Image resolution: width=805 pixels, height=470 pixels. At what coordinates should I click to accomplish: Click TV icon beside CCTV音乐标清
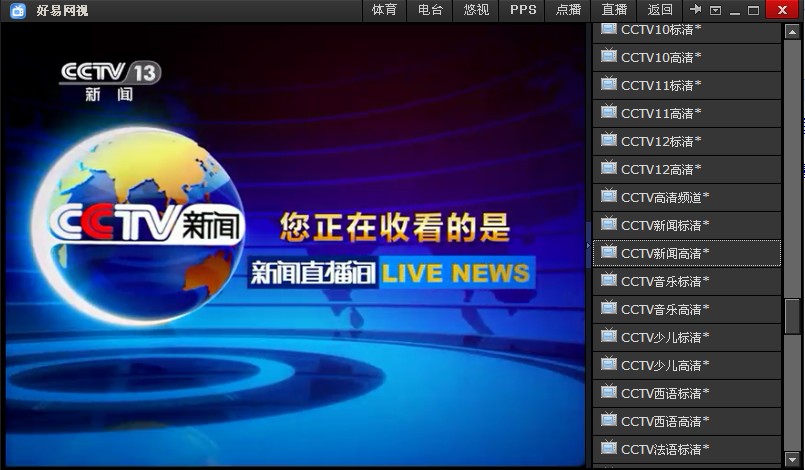click(608, 279)
